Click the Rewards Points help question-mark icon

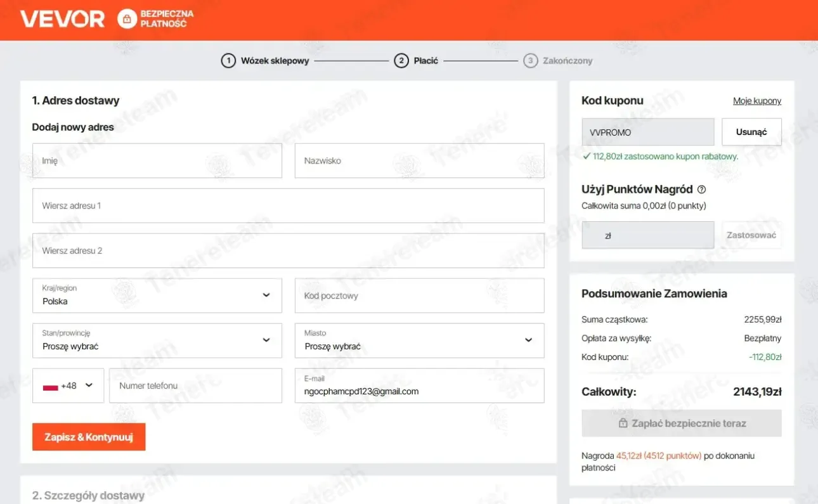pyautogui.click(x=701, y=189)
